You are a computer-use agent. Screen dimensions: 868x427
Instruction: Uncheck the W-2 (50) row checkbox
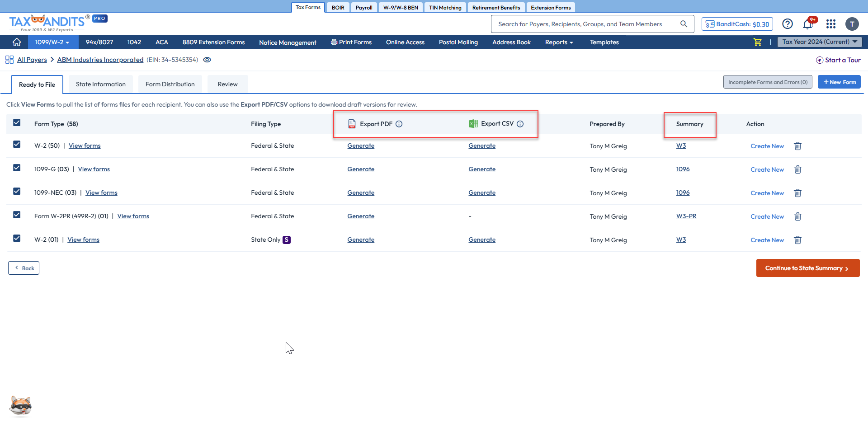(17, 144)
